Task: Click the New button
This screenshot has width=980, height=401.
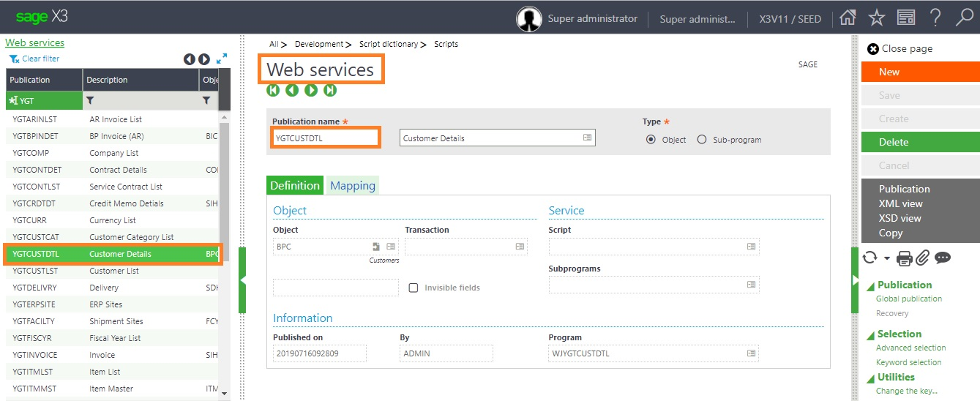Action: click(920, 72)
